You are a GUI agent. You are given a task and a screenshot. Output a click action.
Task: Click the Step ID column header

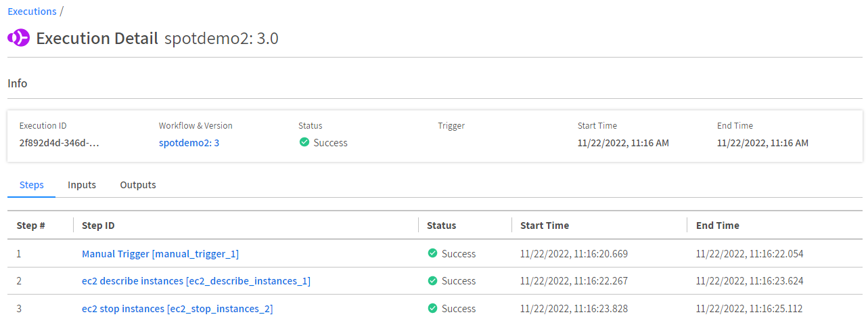click(98, 226)
